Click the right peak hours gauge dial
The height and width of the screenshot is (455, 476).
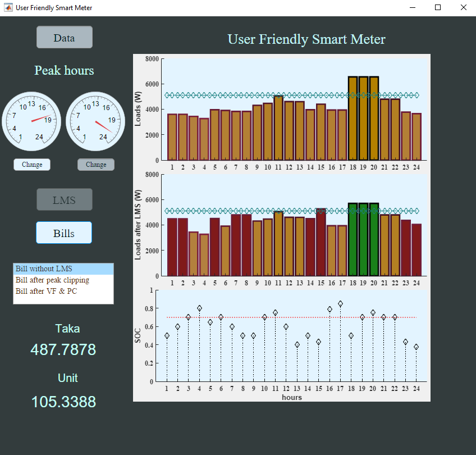point(95,120)
